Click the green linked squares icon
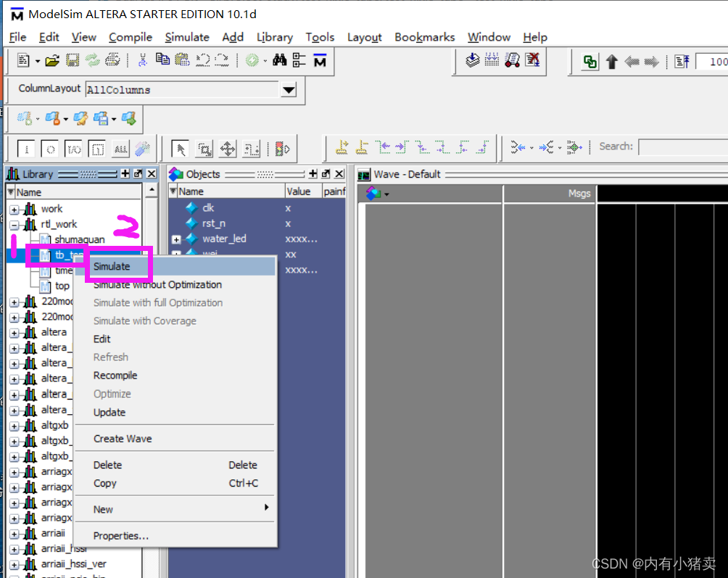The height and width of the screenshot is (578, 728). [x=590, y=62]
